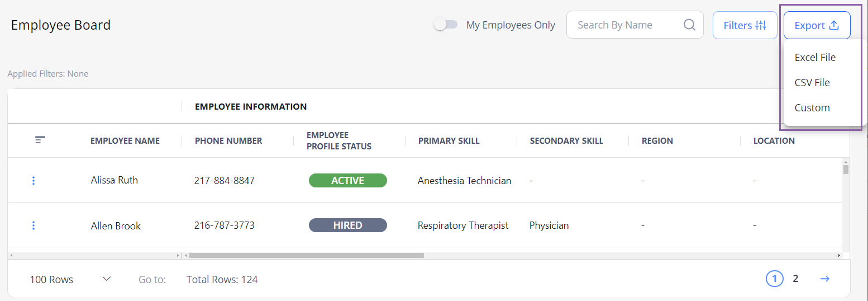The image size is (868, 301).
Task: Click the sliders icon in the Filters button
Action: [761, 25]
